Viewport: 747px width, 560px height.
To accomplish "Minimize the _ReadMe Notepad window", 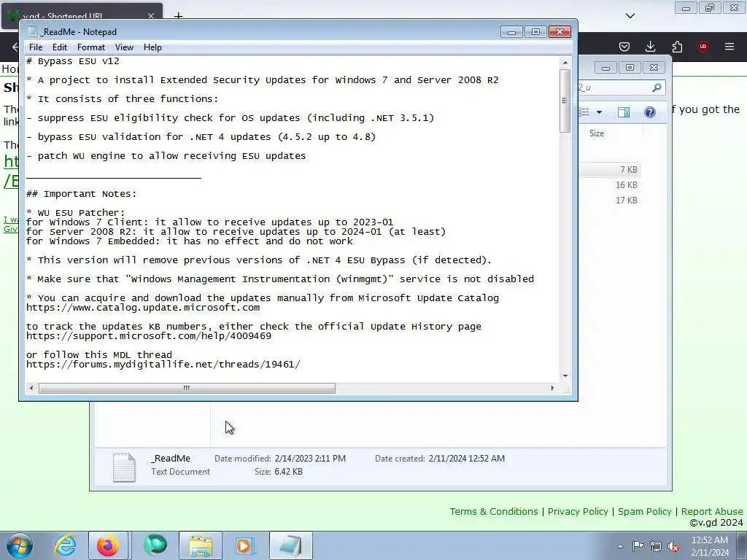I will 511,32.
